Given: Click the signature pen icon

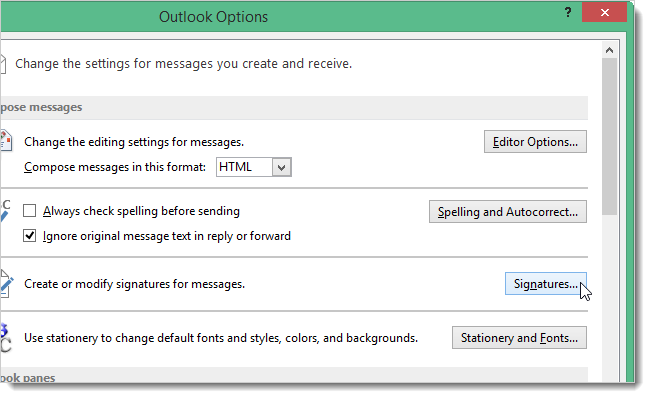Looking at the screenshot, I should coord(7,284).
